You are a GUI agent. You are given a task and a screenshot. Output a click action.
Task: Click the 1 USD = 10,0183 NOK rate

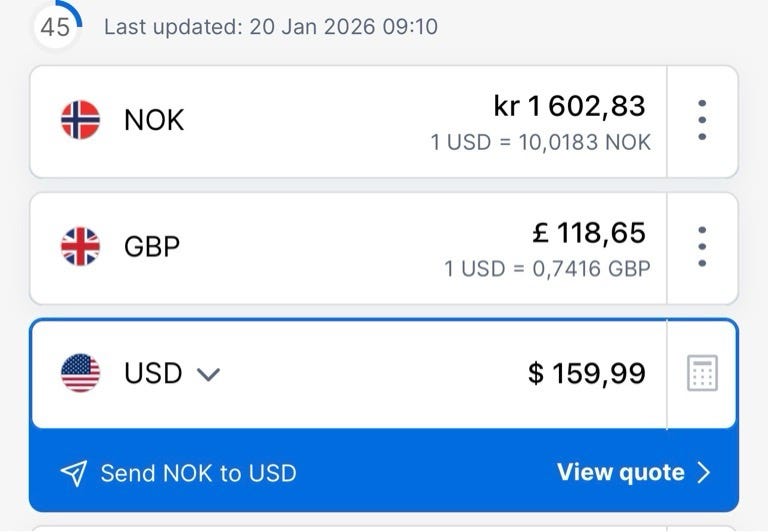coord(540,142)
